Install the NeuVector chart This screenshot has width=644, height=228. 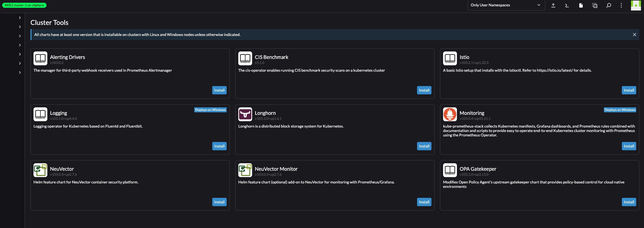(x=219, y=202)
